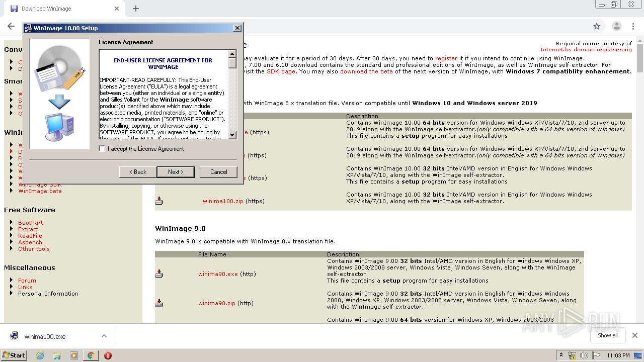Click the Download WinImage tab favicon
This screenshot has width=644, height=362.
click(14, 9)
